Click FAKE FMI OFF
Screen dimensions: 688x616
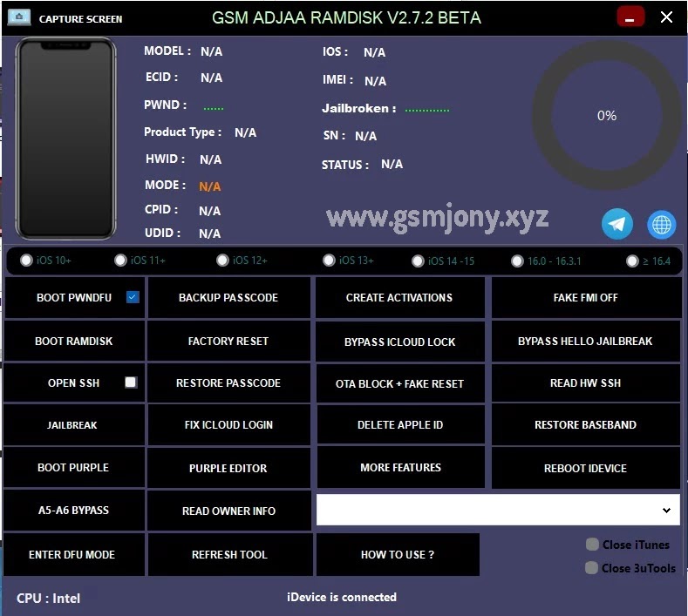tap(586, 298)
